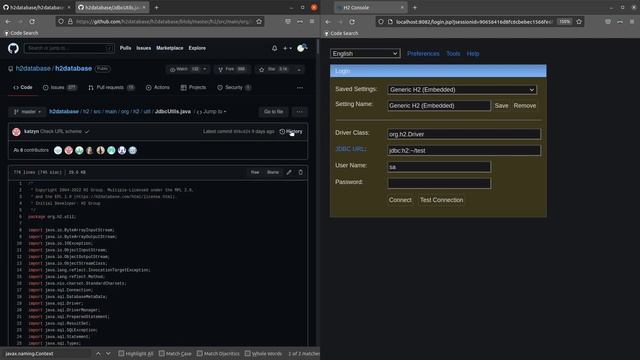Open Saved Settings dropdown
The width and height of the screenshot is (640, 360).
462,90
